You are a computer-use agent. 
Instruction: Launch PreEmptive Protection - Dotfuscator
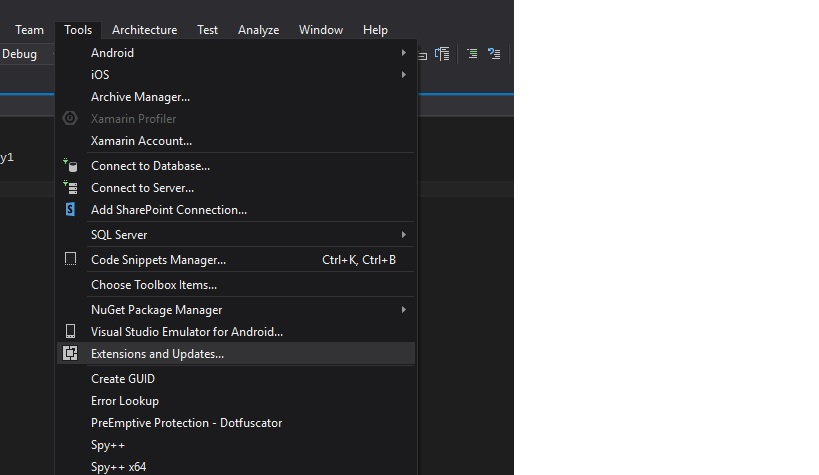(236, 423)
